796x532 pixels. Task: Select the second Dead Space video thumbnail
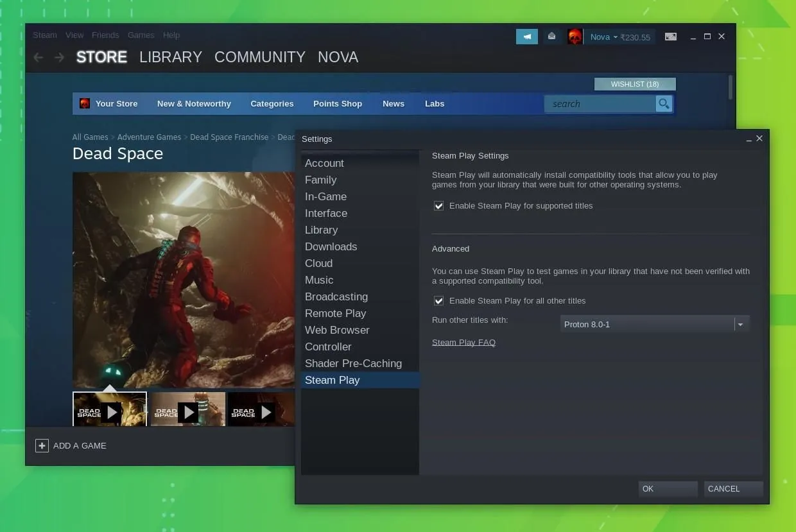pos(187,409)
